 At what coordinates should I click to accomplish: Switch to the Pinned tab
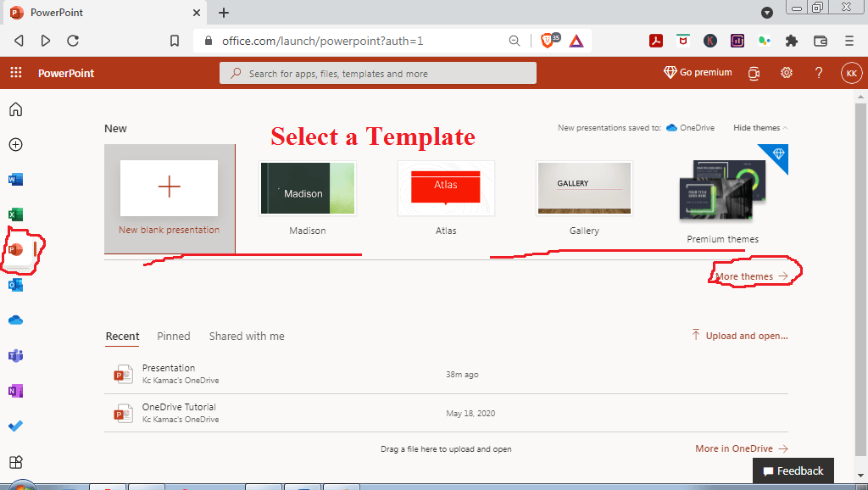[173, 336]
